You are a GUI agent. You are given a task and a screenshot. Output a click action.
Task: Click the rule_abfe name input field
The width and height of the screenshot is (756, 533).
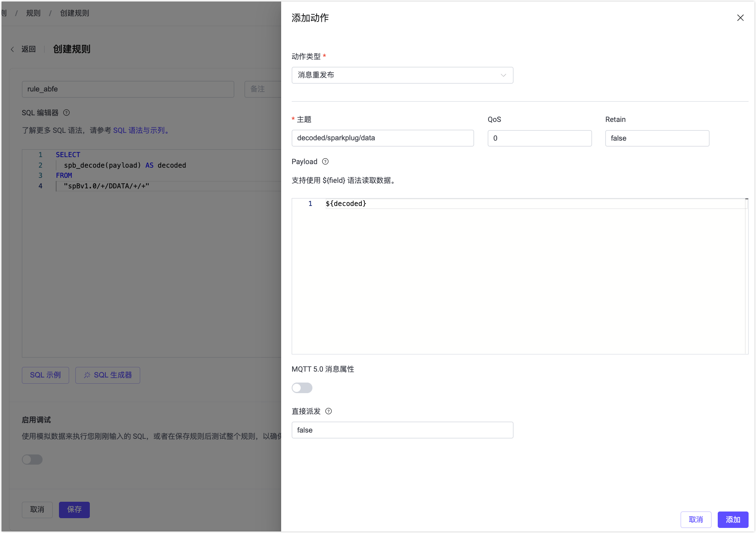(128, 89)
